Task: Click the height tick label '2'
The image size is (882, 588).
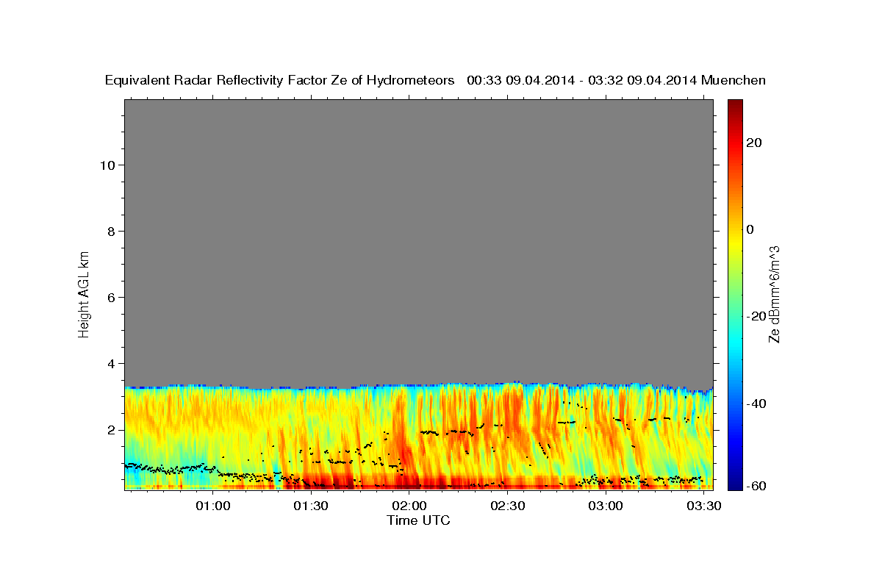Action: pos(112,429)
